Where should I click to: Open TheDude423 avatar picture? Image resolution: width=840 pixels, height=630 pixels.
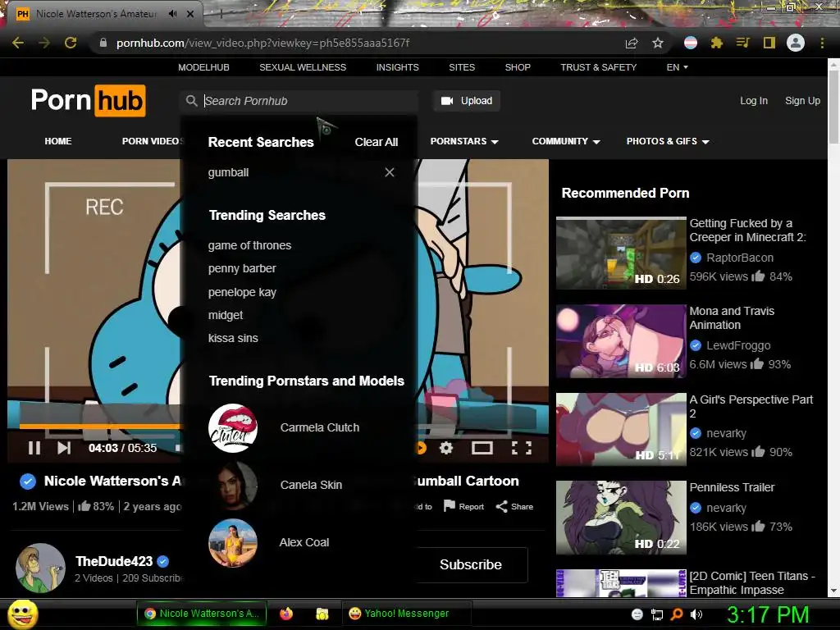[41, 568]
